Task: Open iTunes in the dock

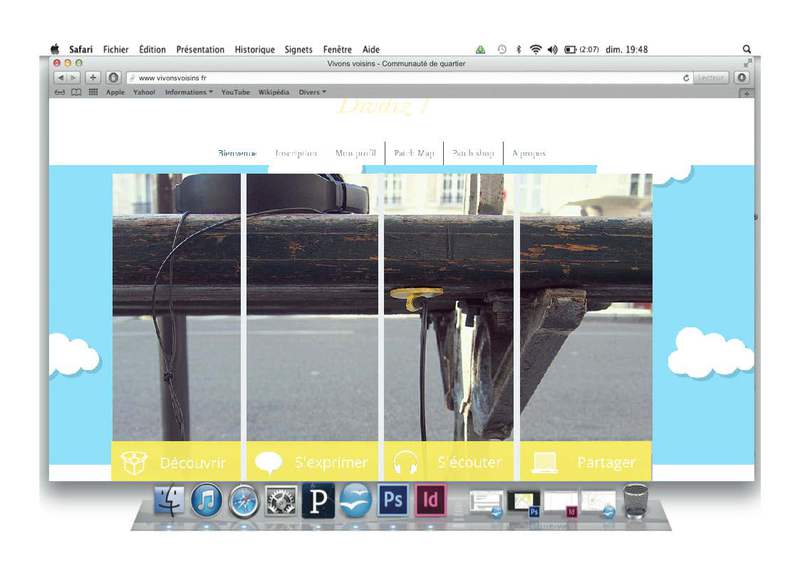Action: click(206, 499)
